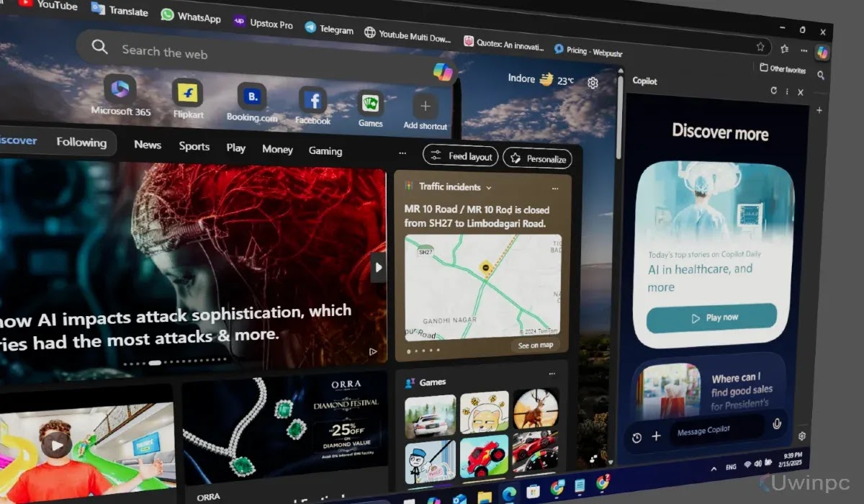Click the traffic map thumbnail

click(483, 287)
